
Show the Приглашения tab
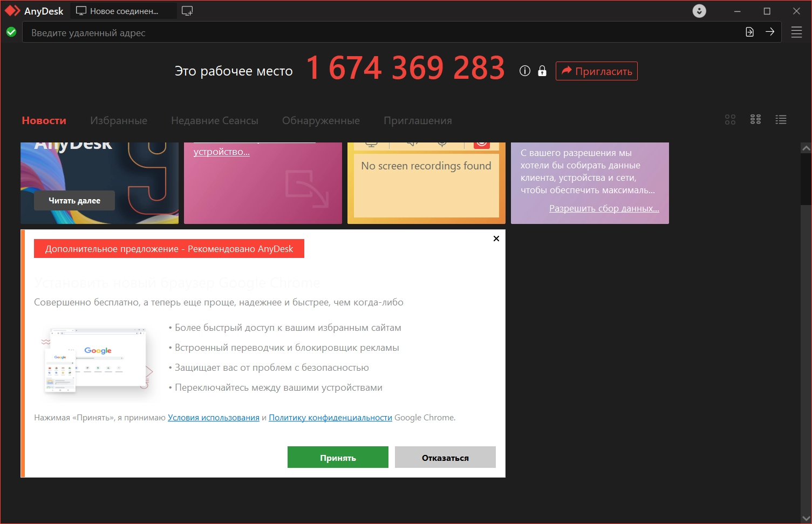click(418, 120)
